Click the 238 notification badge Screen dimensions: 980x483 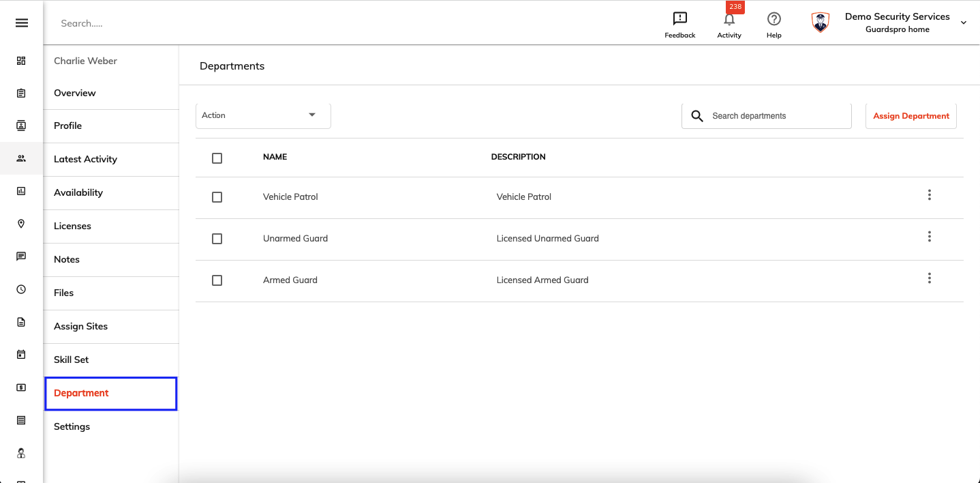[735, 7]
